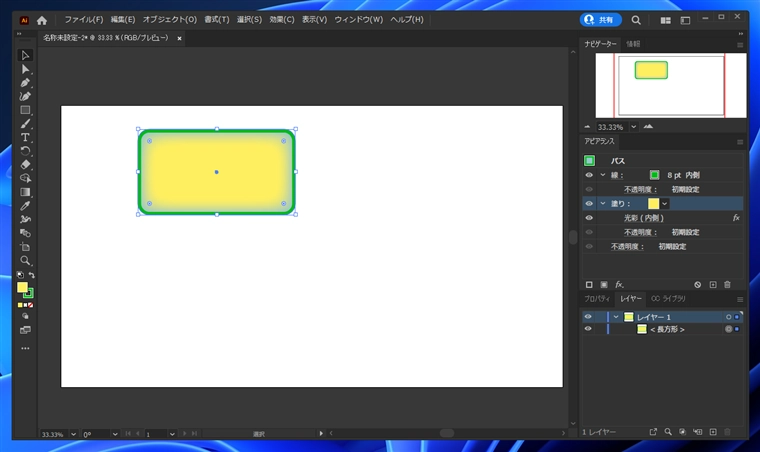
Task: Collapse レイヤー 1 in Layers panel
Action: tap(616, 317)
